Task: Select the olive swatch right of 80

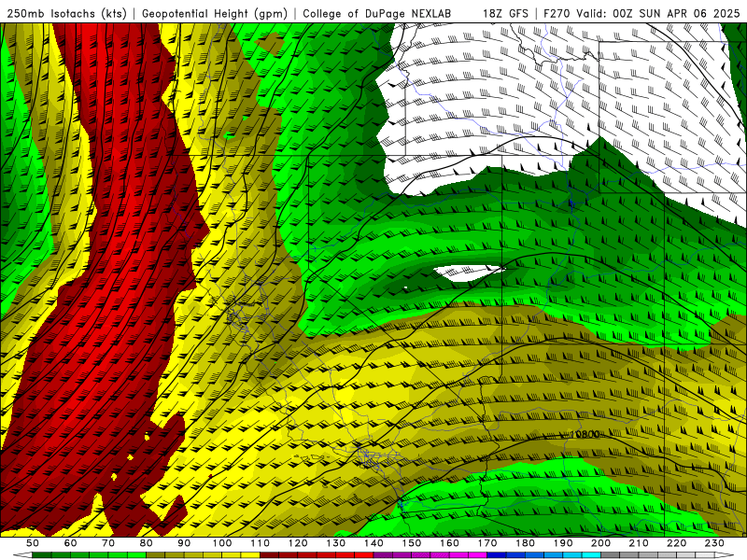Action: (x=155, y=555)
